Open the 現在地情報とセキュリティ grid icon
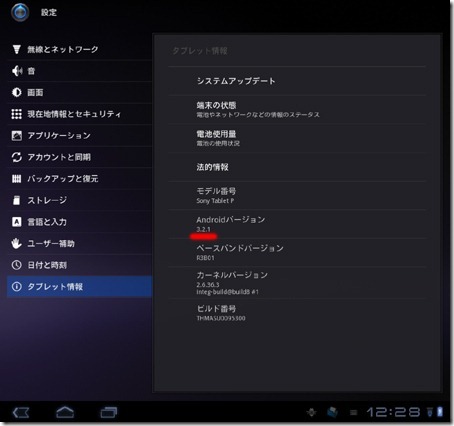This screenshot has height=426, width=454. tap(16, 114)
